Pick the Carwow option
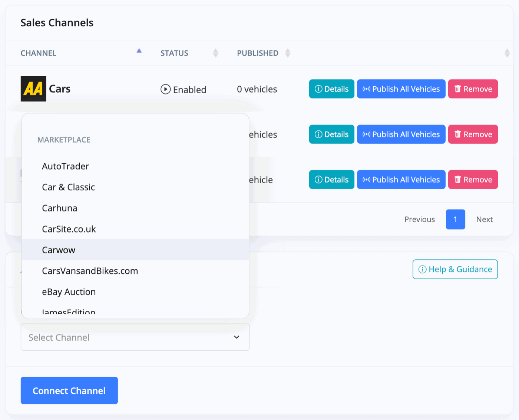 point(135,250)
